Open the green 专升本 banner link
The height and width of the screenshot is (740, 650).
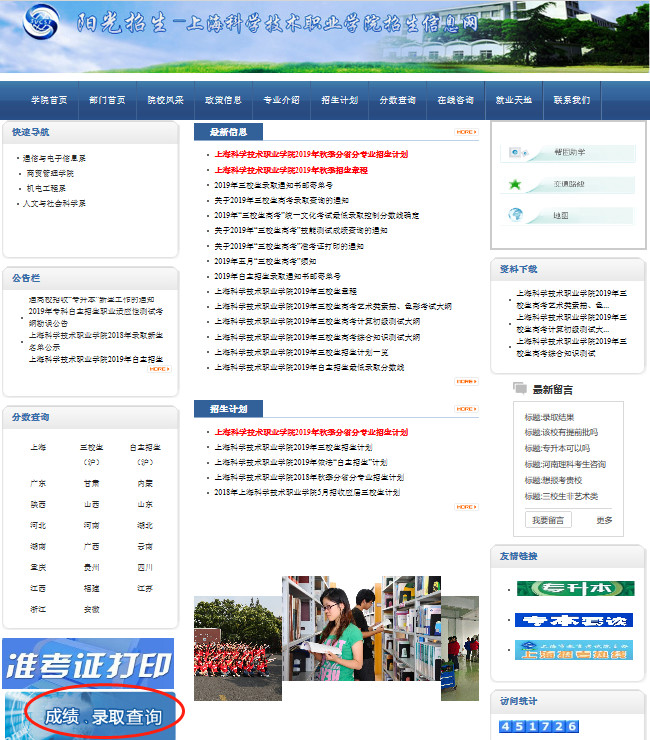575,589
